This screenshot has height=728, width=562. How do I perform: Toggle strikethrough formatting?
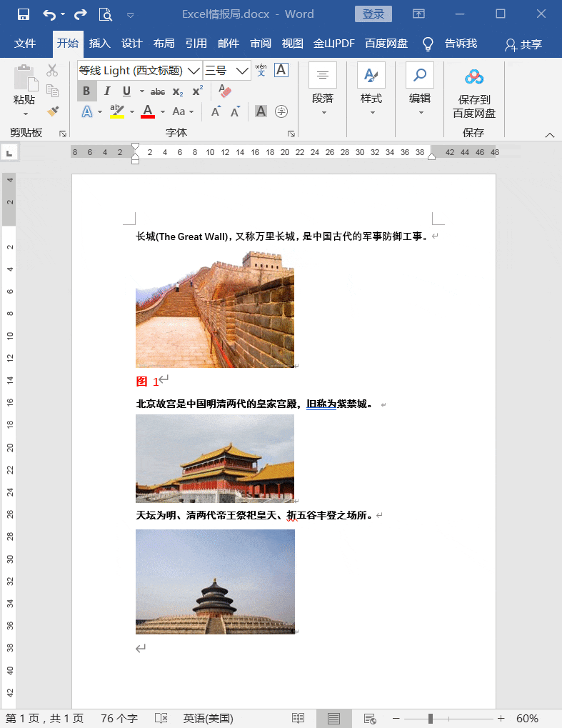(x=158, y=91)
